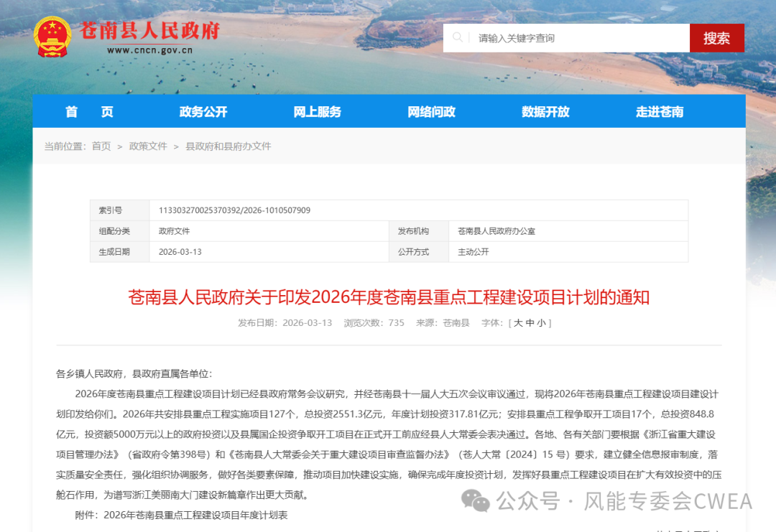Click the red notice headline title
Image resolution: width=776 pixels, height=532 pixels.
[389, 297]
